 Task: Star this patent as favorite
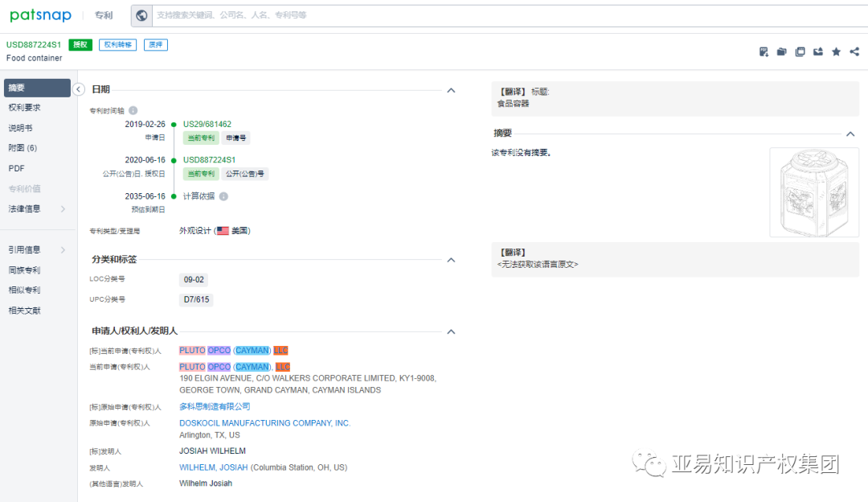tap(837, 51)
